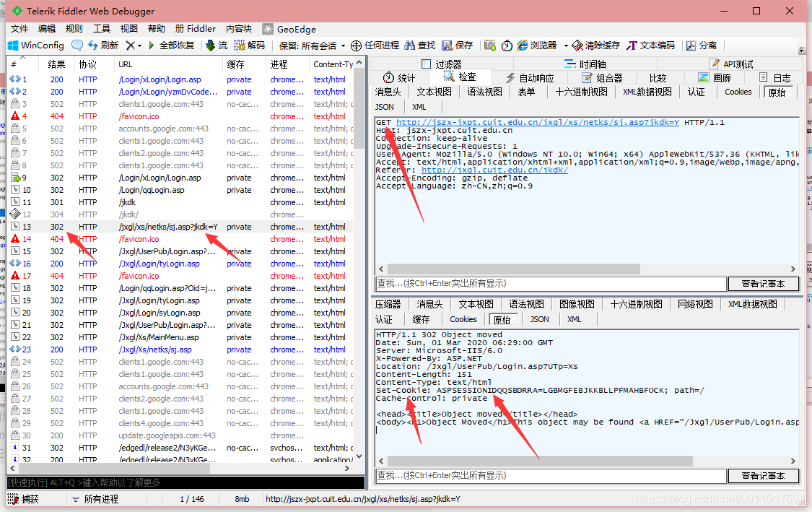The height and width of the screenshot is (512, 812).
Task: Open the 统计 statistics tab
Action: [398, 78]
